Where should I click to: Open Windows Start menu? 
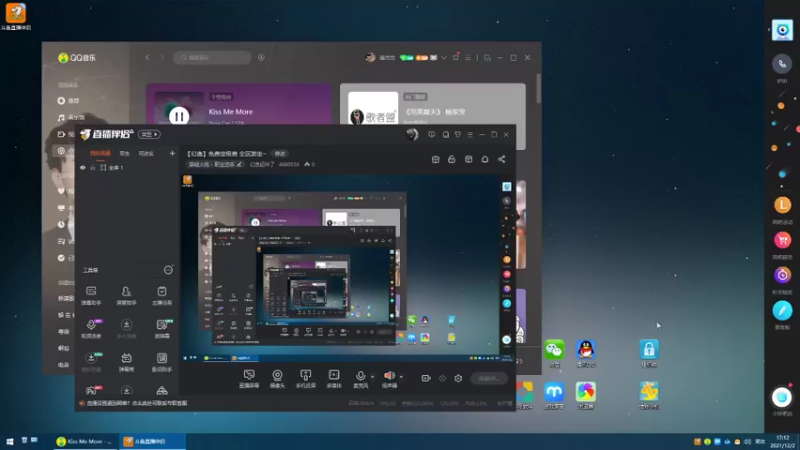coord(9,441)
